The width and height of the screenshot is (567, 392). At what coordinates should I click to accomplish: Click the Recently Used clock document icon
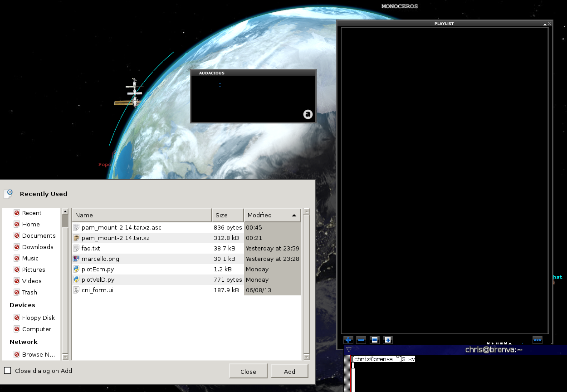tap(9, 194)
